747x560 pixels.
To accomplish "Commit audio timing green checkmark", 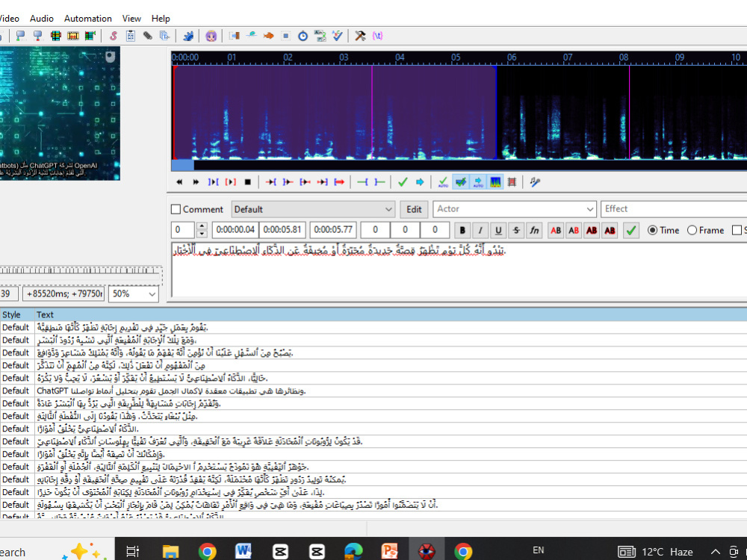I will tap(403, 182).
